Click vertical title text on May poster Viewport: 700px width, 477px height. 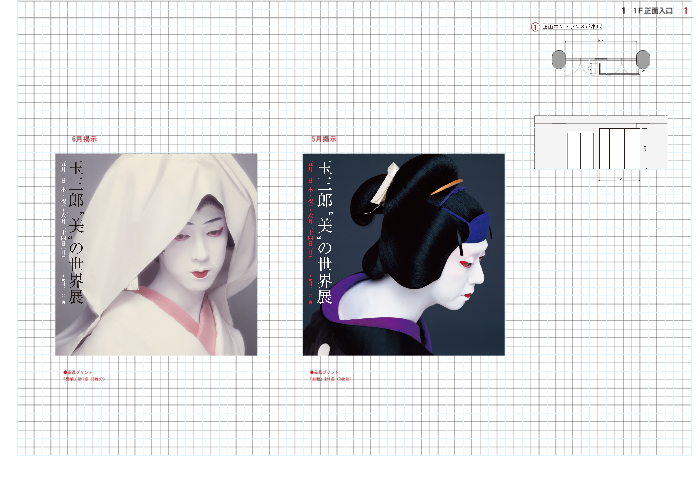click(x=325, y=232)
